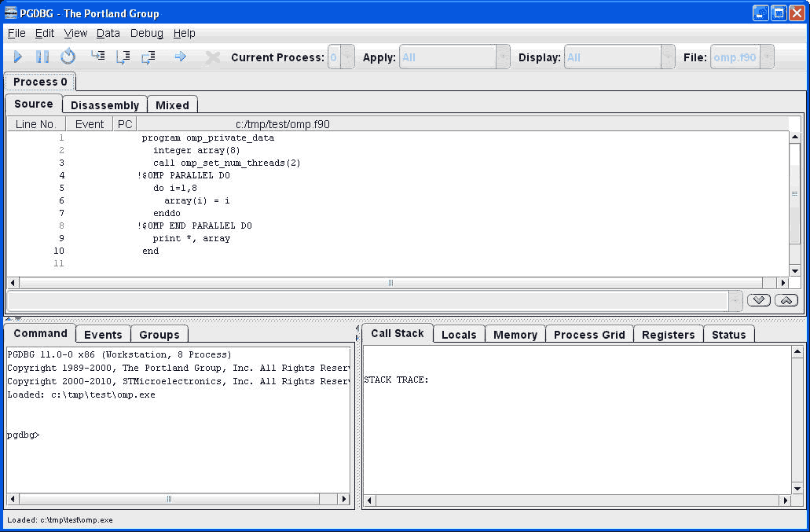The width and height of the screenshot is (810, 532).
Task: Click the source pane horizontal scrollbar left arrow
Action: tap(13, 283)
